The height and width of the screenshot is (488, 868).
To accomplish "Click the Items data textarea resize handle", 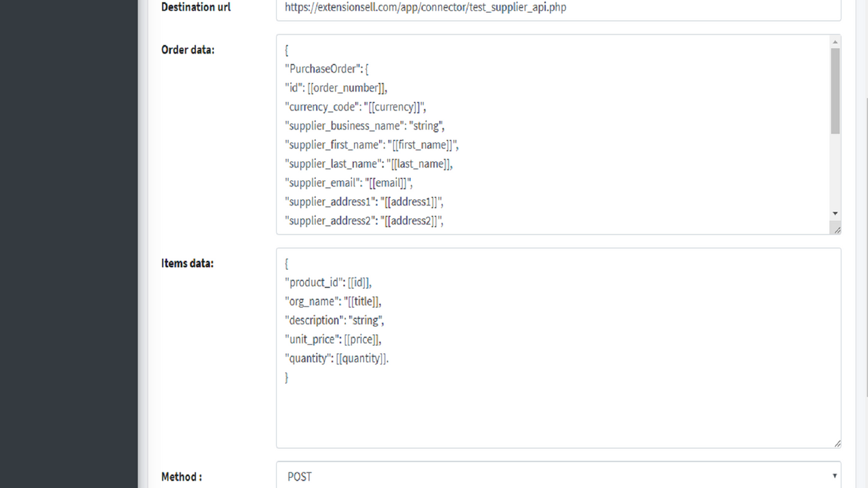I will point(836,443).
